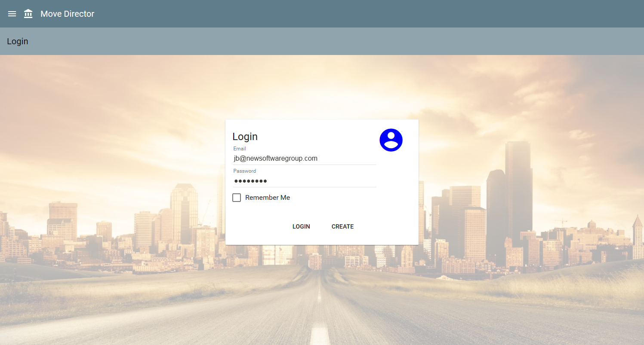Click the Move Director app title
644x345 pixels.
coord(67,14)
